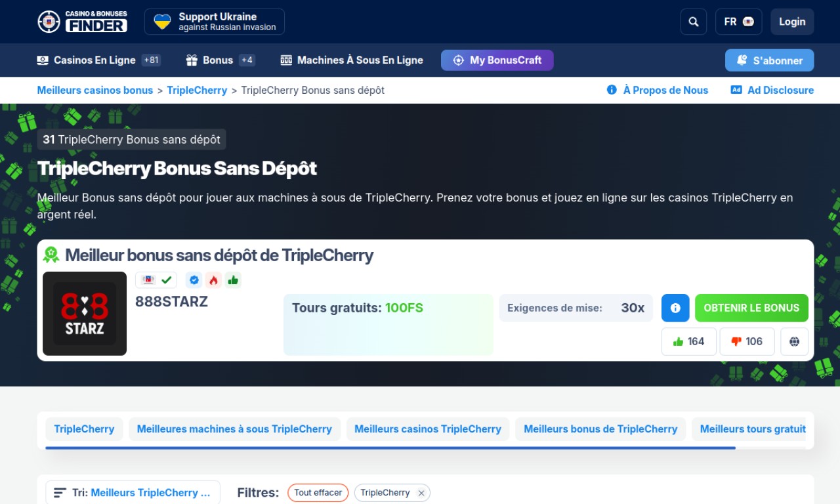Click the 31 TripleCherry Bonus sans dépôt badge
The width and height of the screenshot is (840, 504).
pyautogui.click(x=132, y=140)
